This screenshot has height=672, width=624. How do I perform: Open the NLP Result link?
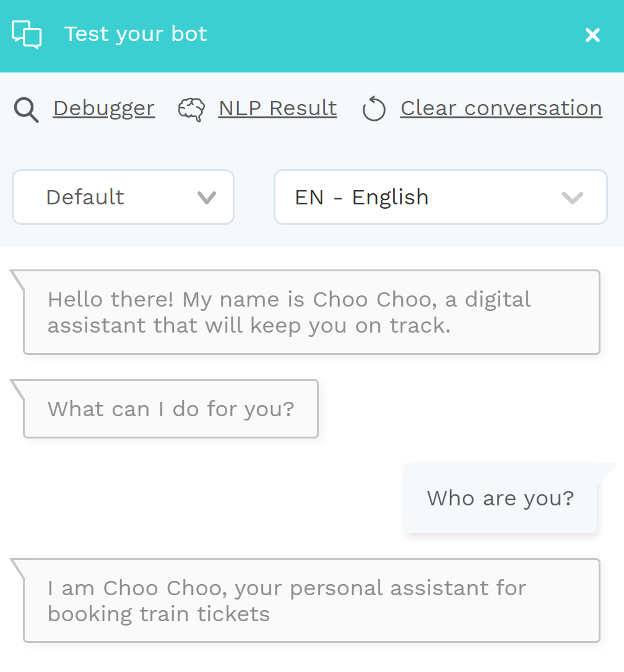point(277,108)
